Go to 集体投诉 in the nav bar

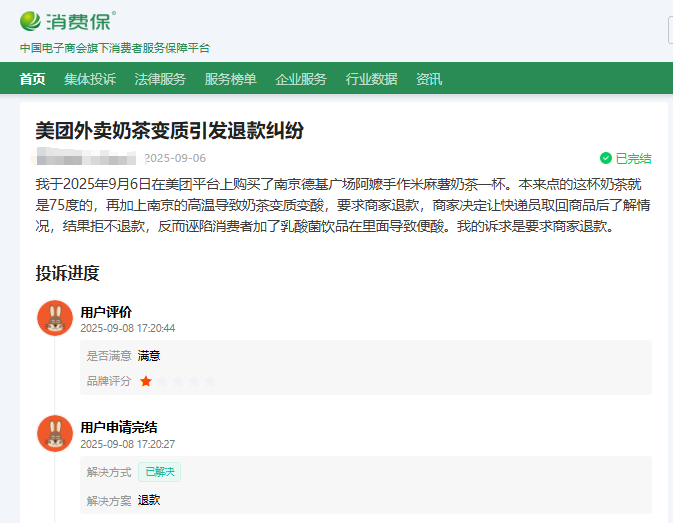[90, 79]
